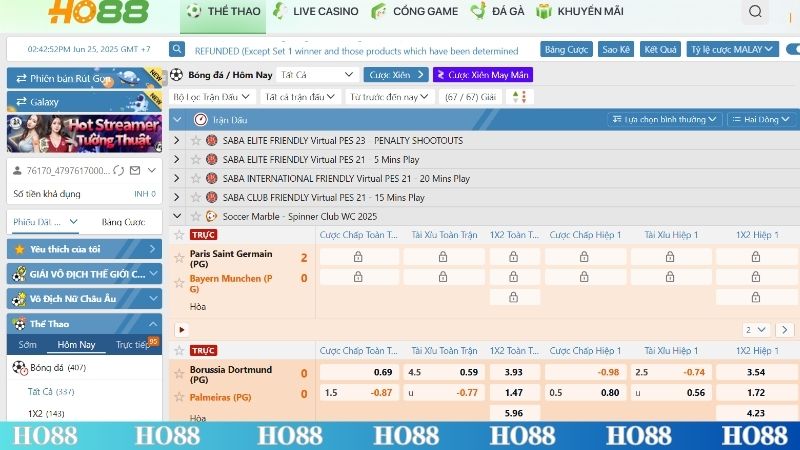Open LIVE CASINO in top navigation
This screenshot has width=800, height=450.
pyautogui.click(x=316, y=11)
